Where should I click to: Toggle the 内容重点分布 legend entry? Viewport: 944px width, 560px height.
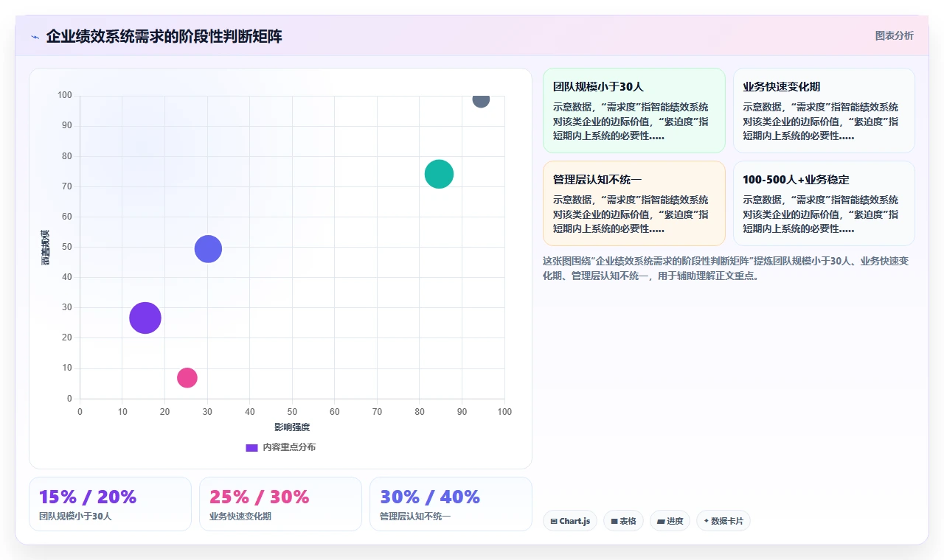click(x=280, y=447)
